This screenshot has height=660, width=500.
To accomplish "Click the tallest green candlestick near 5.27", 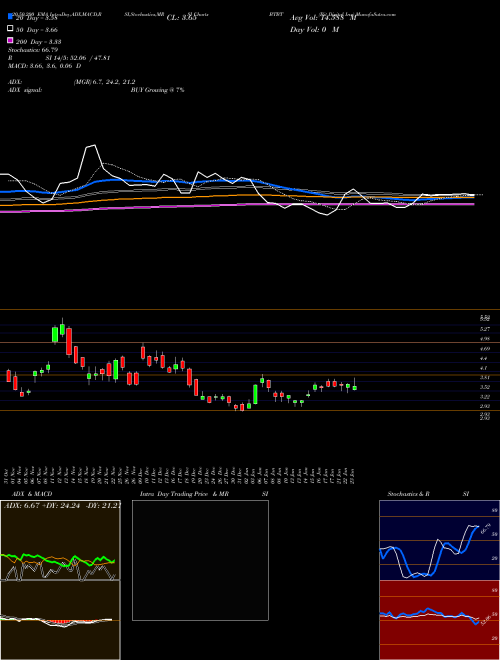I will coord(55,334).
